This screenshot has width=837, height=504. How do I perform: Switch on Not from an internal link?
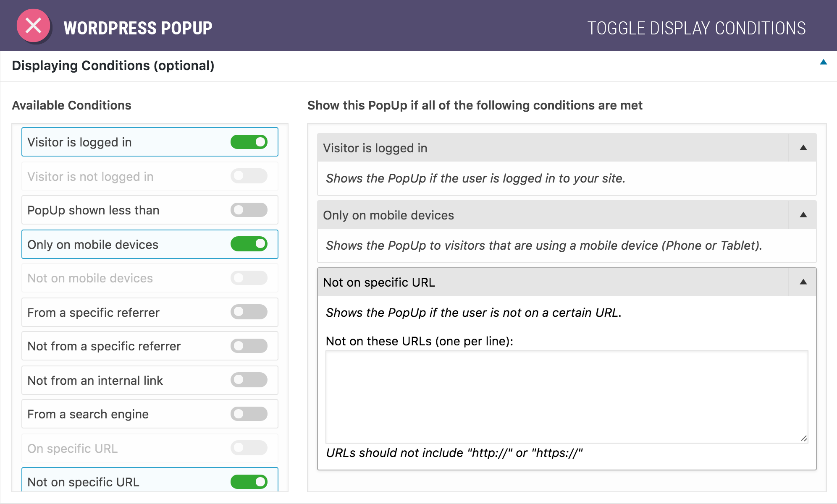coord(249,380)
